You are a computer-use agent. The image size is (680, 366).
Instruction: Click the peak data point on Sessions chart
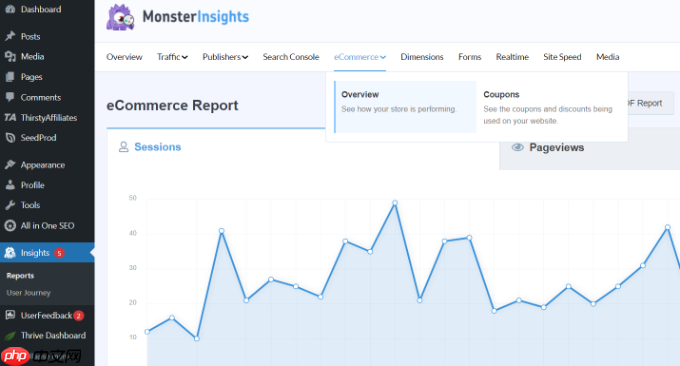[x=395, y=203]
